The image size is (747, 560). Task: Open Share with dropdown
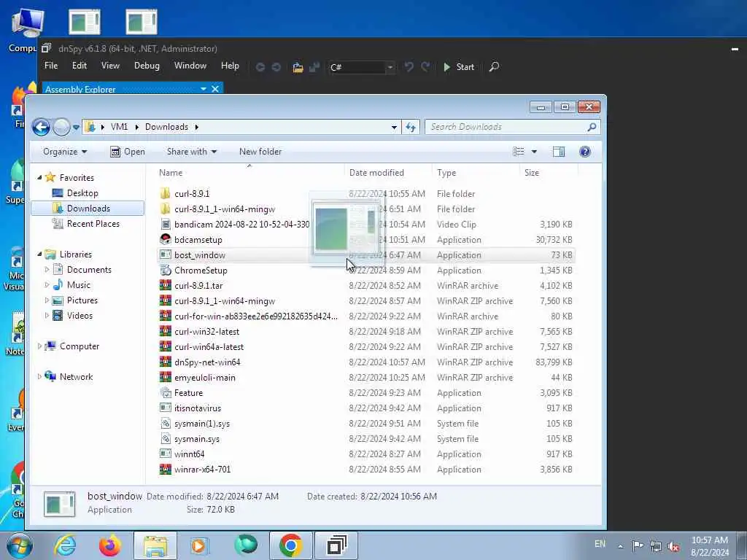pyautogui.click(x=192, y=152)
